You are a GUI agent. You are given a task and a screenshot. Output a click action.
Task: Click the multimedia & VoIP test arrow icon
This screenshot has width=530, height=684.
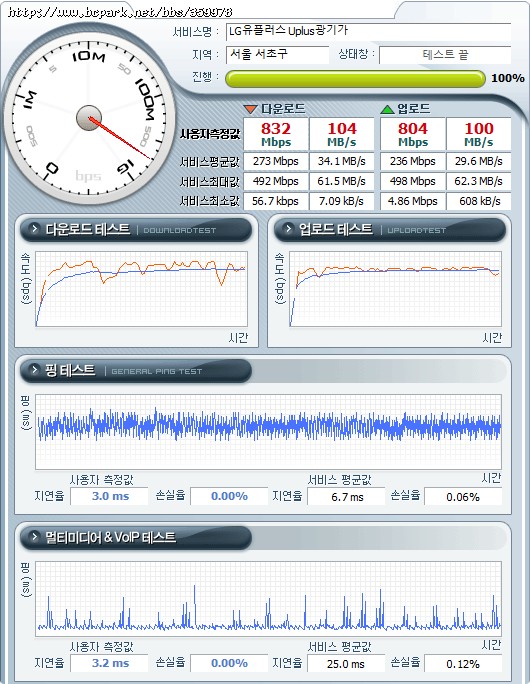[34, 537]
